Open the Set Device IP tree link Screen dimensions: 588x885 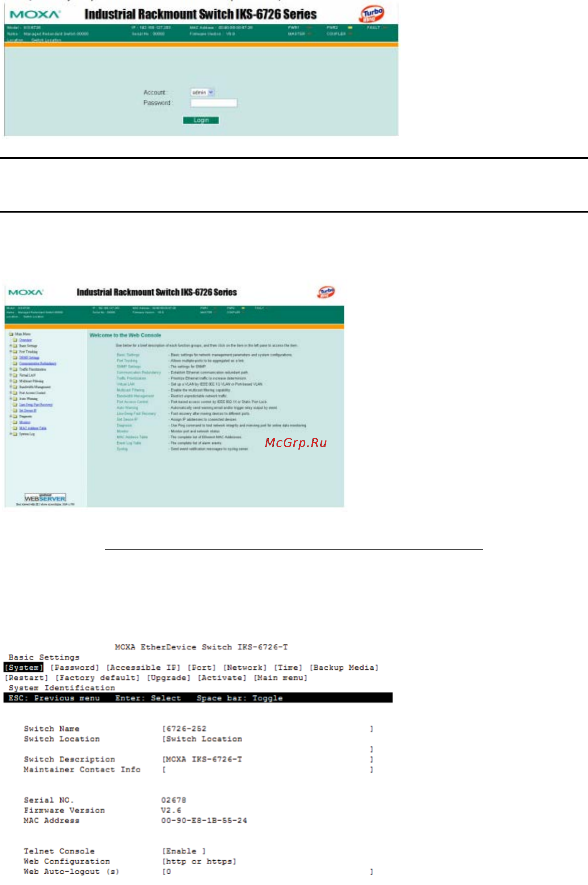click(x=28, y=410)
